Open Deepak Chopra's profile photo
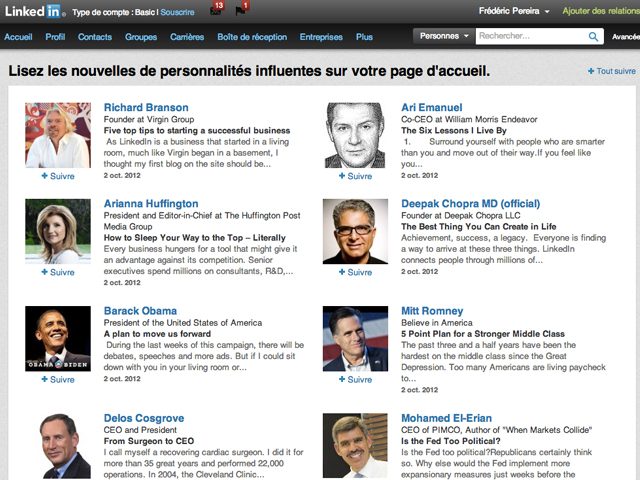Image resolution: width=640 pixels, height=480 pixels. [356, 231]
